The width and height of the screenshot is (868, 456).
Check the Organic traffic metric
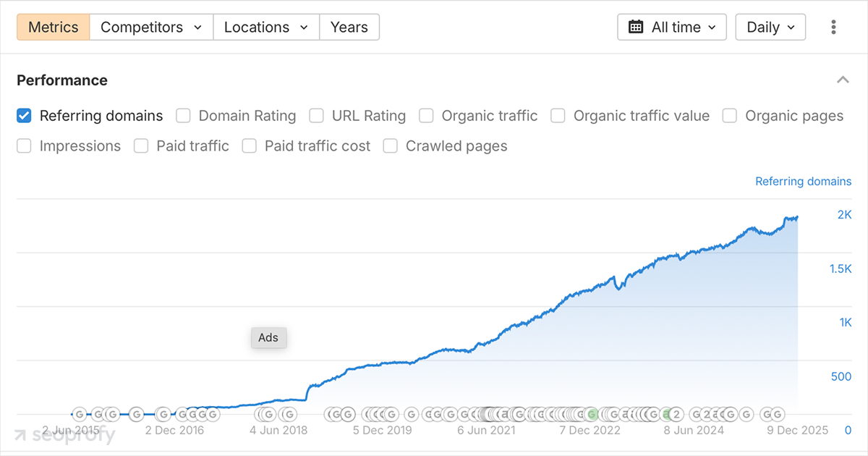[x=426, y=116]
